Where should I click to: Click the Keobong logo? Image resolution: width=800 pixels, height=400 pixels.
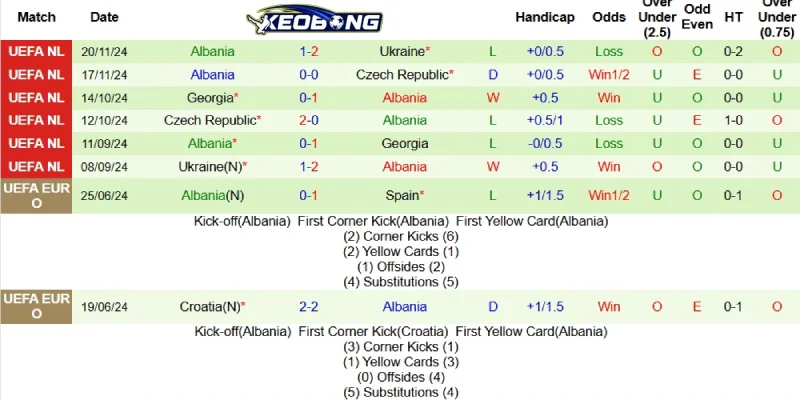(x=314, y=20)
